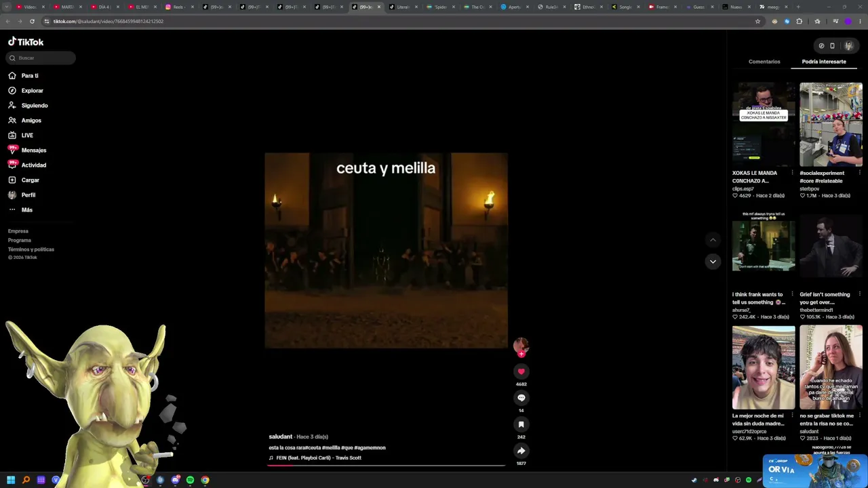Open more options for XOKAS video card
Viewport: 868px width, 488px height.
point(792,173)
